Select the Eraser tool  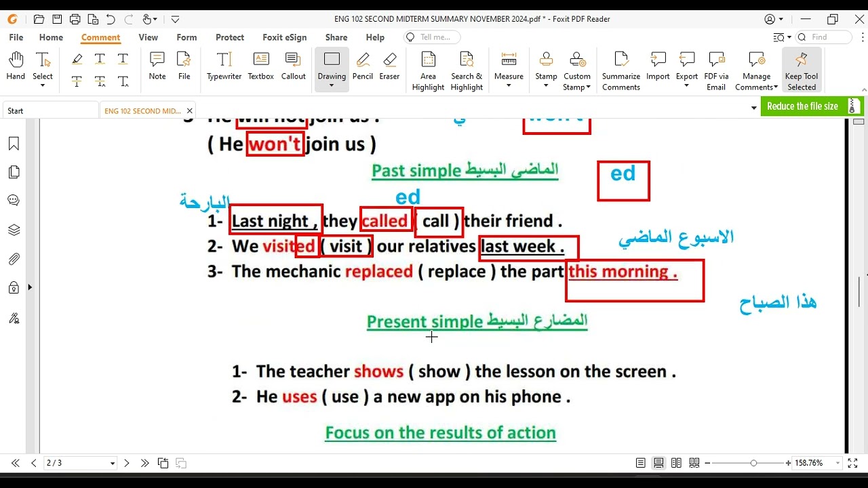pos(389,66)
